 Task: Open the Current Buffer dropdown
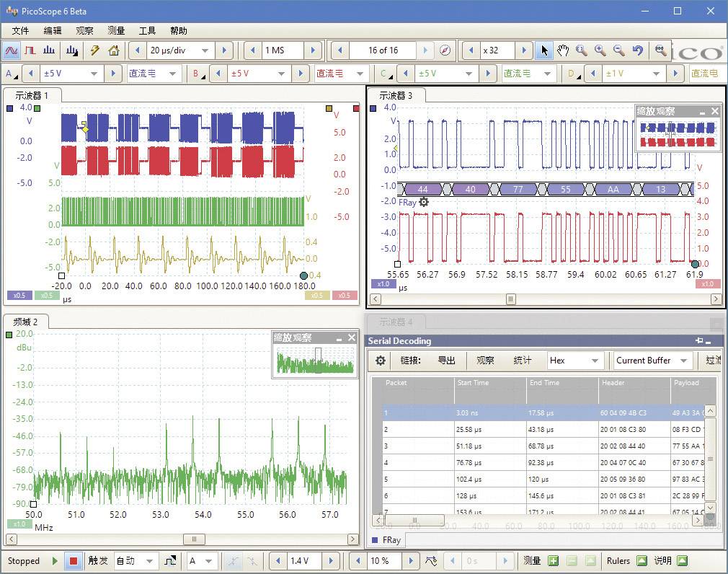(651, 360)
